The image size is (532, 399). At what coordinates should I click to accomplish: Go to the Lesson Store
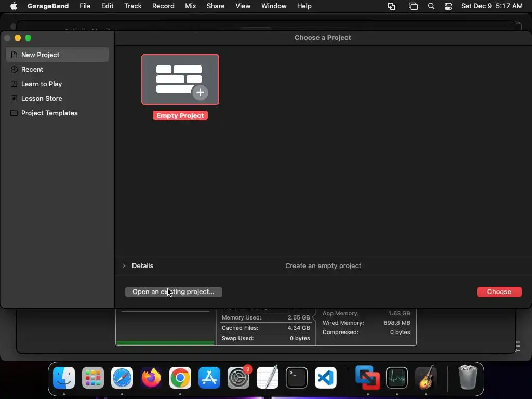57,98
